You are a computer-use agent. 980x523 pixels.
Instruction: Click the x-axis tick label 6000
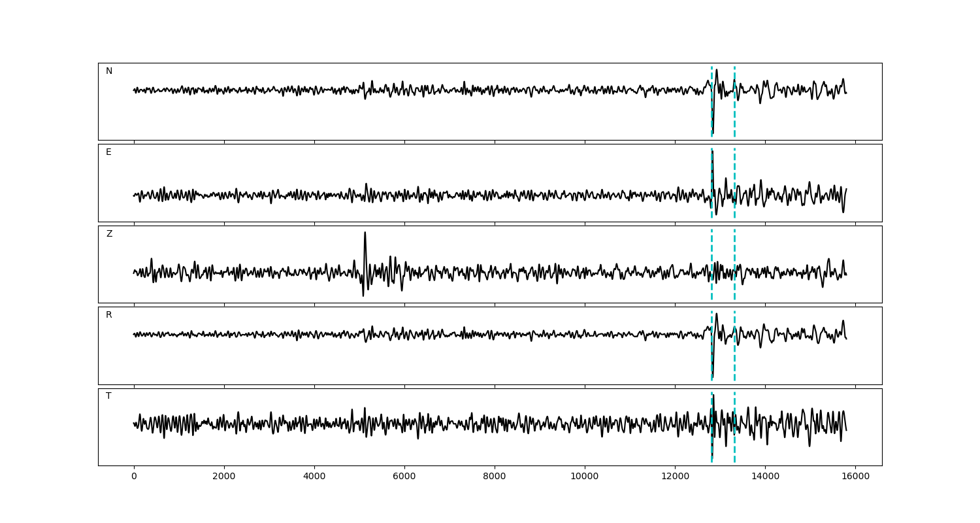click(404, 477)
